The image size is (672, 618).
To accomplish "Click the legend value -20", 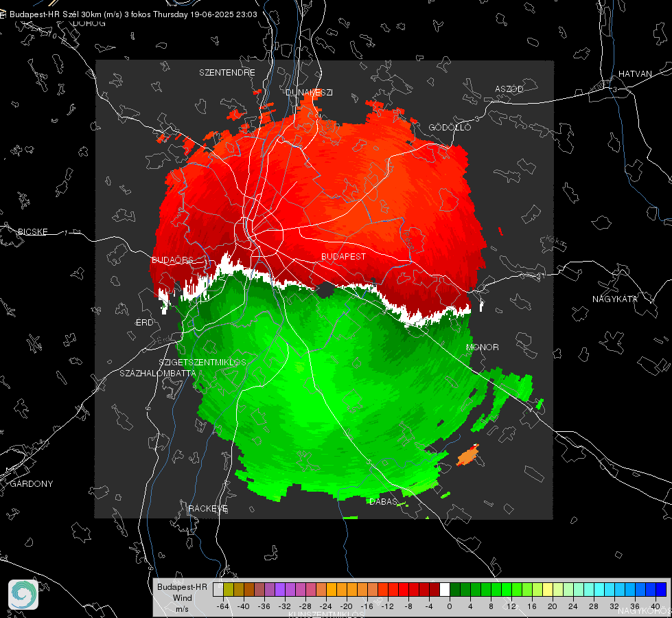I will [346, 606].
